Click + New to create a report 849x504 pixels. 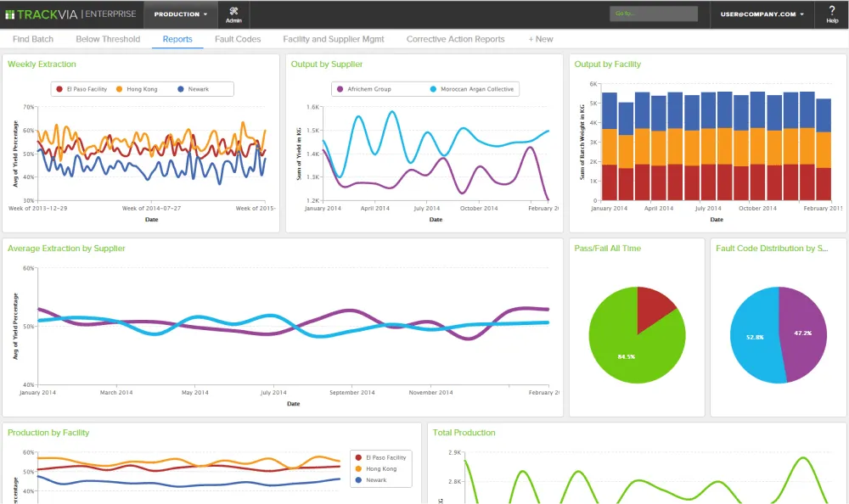(541, 39)
